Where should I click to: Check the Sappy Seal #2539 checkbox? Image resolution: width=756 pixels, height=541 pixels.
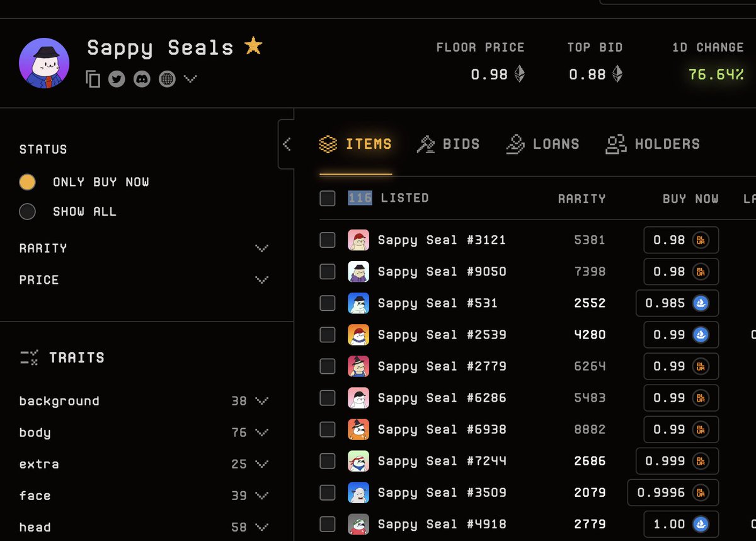click(328, 335)
